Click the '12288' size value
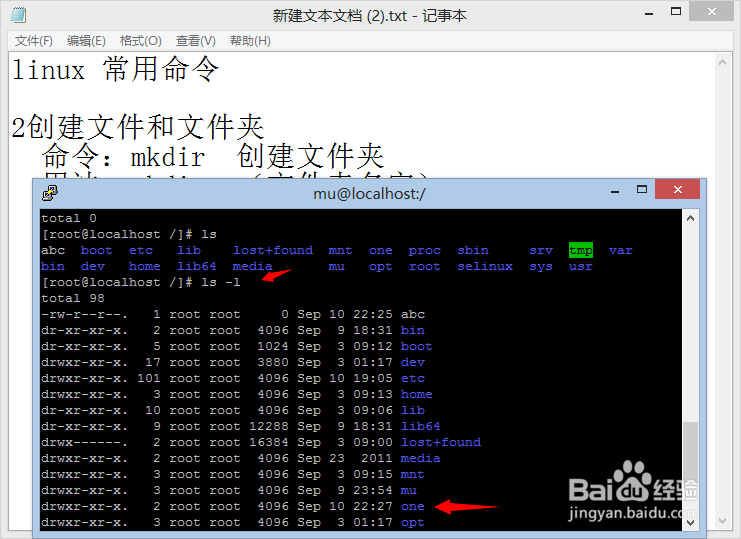This screenshot has width=741, height=539. 268,427
